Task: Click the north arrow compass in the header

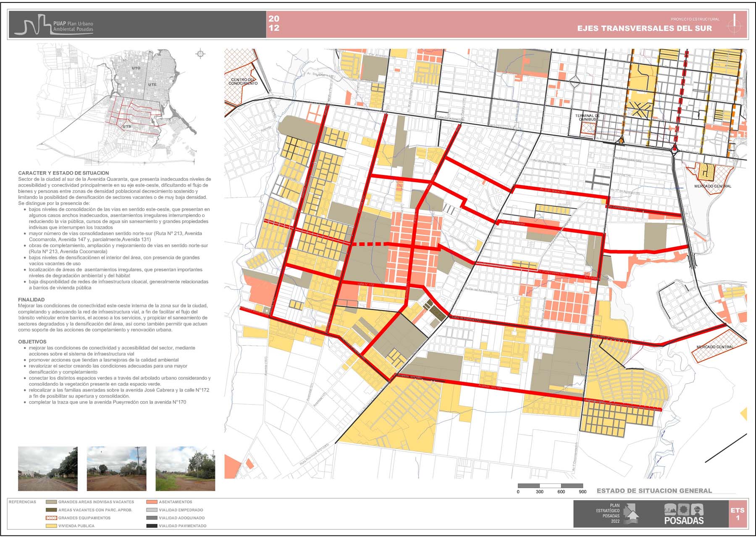Action: coord(735,25)
